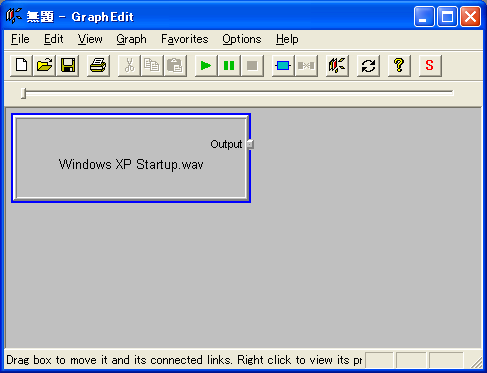Click the red S toolbar button
Screen dimensions: 487x373
[430, 65]
